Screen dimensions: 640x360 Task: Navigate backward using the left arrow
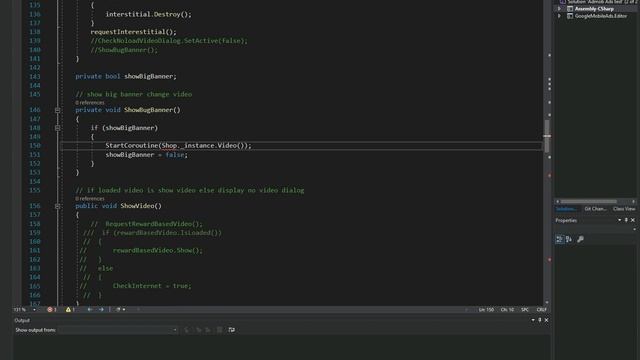tap(89, 309)
